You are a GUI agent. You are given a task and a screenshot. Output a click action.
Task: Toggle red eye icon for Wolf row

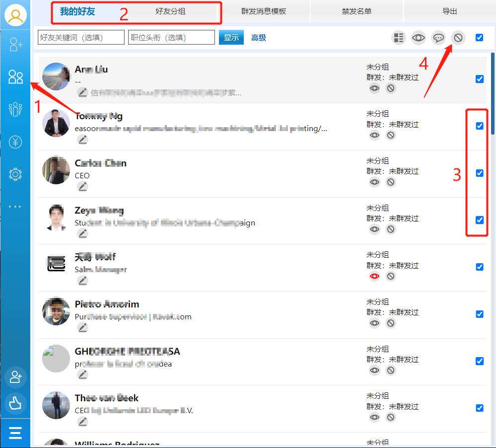click(x=374, y=276)
